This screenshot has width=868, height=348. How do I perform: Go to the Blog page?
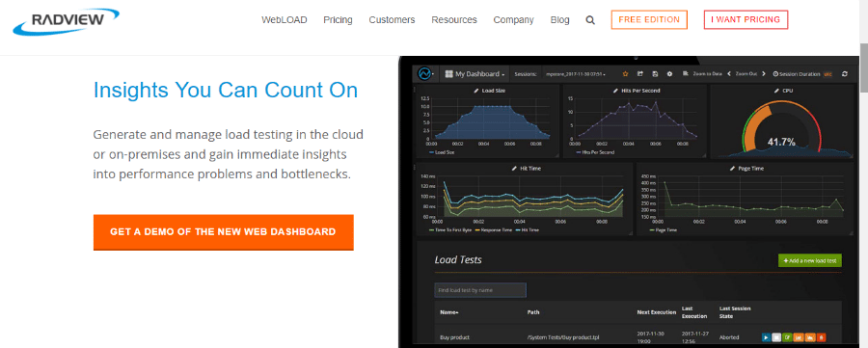[x=559, y=20]
